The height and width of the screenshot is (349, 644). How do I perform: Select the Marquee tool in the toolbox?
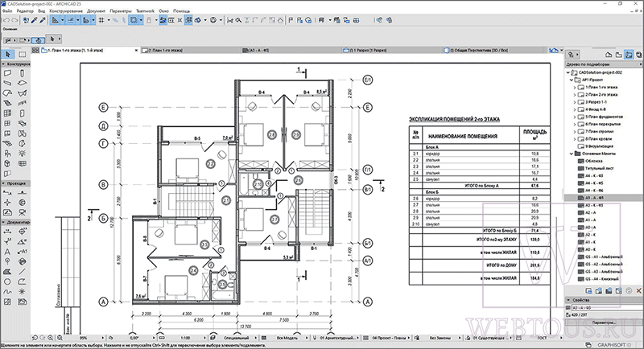[23, 54]
